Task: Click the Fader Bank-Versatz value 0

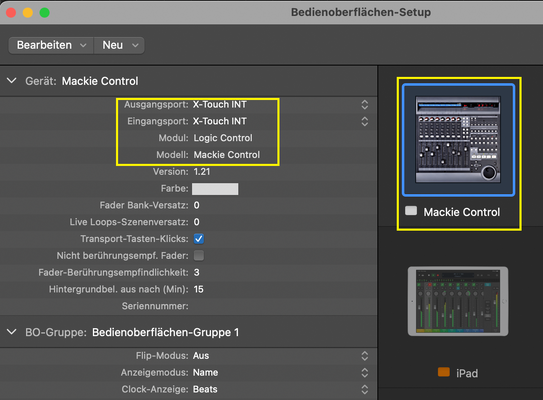Action: click(x=196, y=205)
